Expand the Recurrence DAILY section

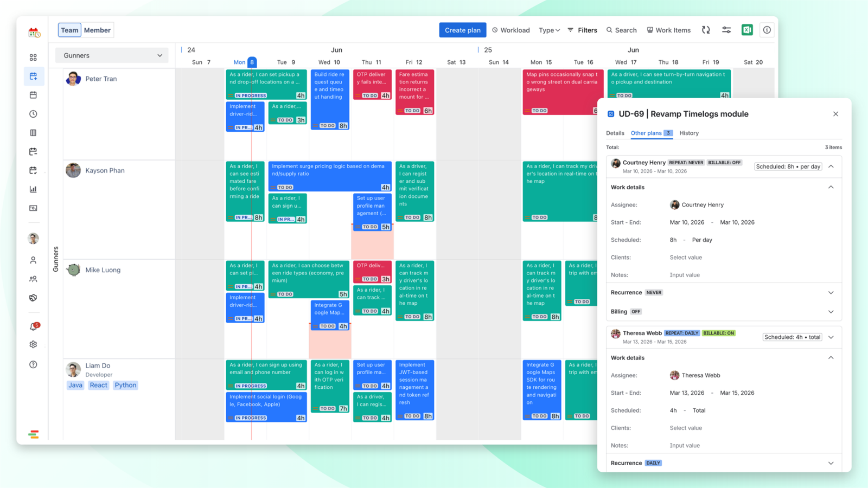(x=831, y=463)
